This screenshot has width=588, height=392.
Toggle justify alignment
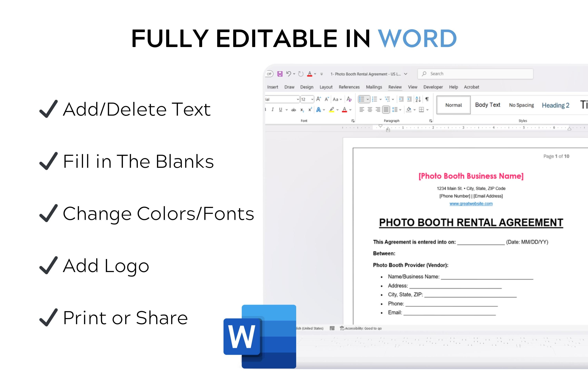[386, 110]
